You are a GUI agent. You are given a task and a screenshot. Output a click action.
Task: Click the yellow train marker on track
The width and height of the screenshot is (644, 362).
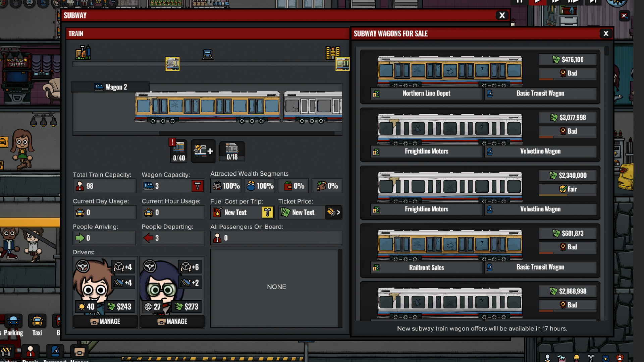[x=172, y=64]
